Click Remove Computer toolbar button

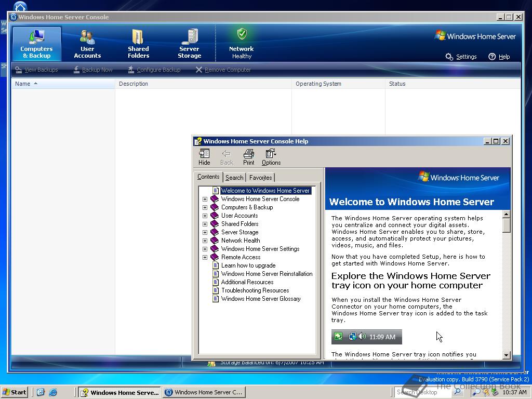click(x=223, y=70)
